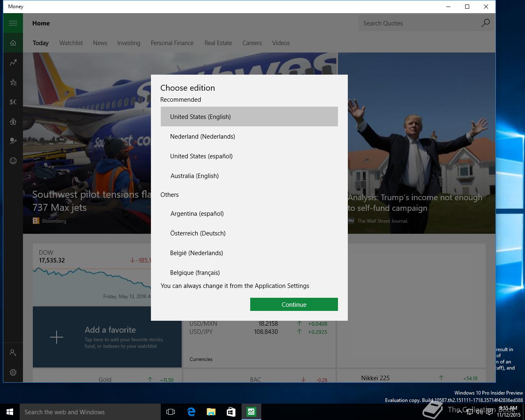Select Österreich (Deutsch) edition
Screen dimensions: 525x420
point(249,233)
